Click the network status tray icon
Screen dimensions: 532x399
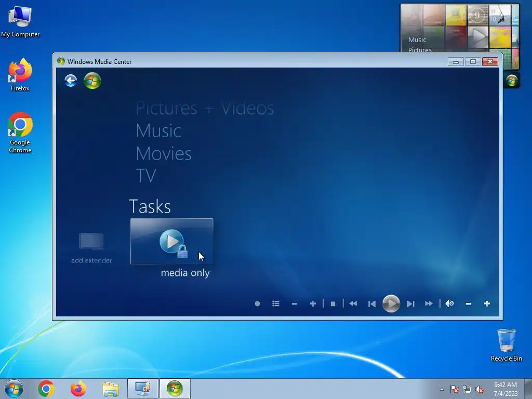[x=467, y=389]
